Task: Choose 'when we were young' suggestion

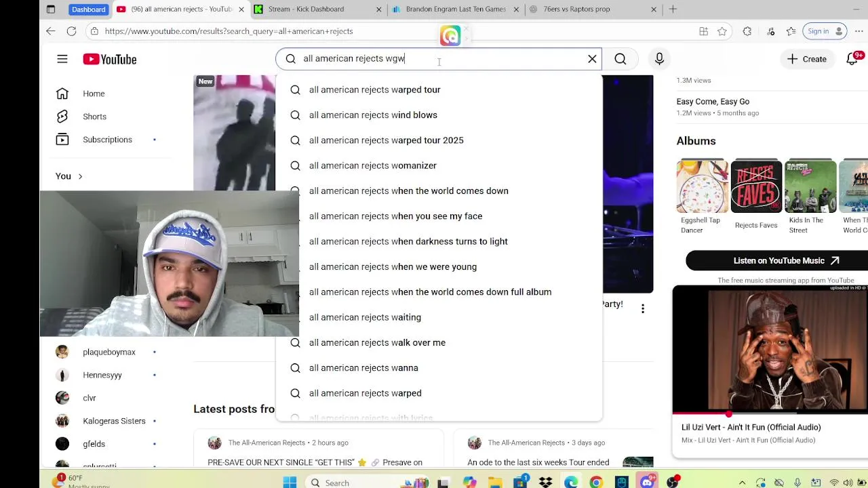Action: (x=439, y=267)
